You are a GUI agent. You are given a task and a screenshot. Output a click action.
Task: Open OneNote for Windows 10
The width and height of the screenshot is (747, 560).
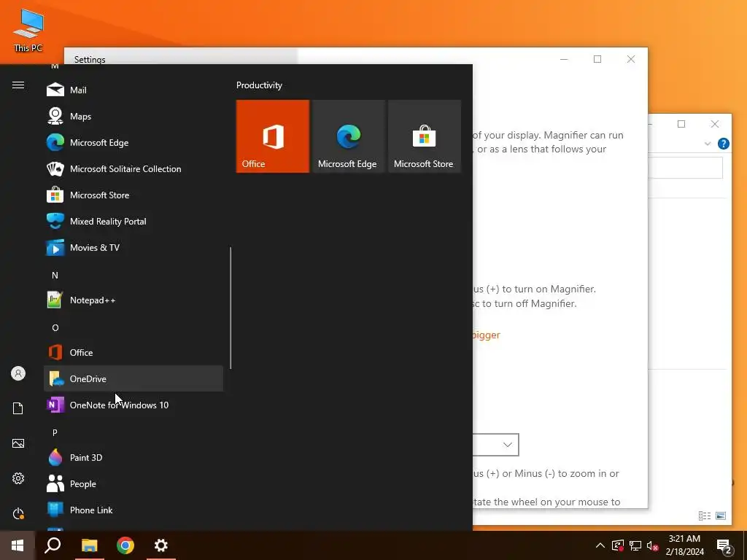click(x=133, y=405)
